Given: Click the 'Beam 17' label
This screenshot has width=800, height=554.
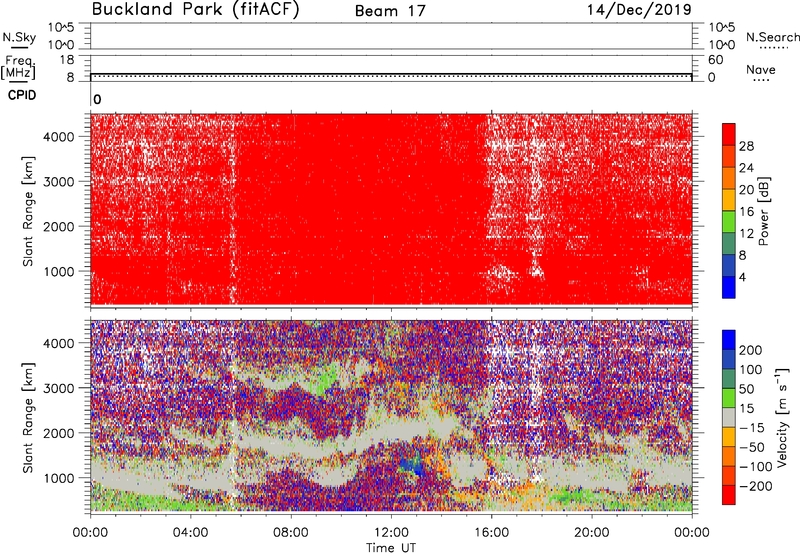Looking at the screenshot, I should click(x=390, y=11).
